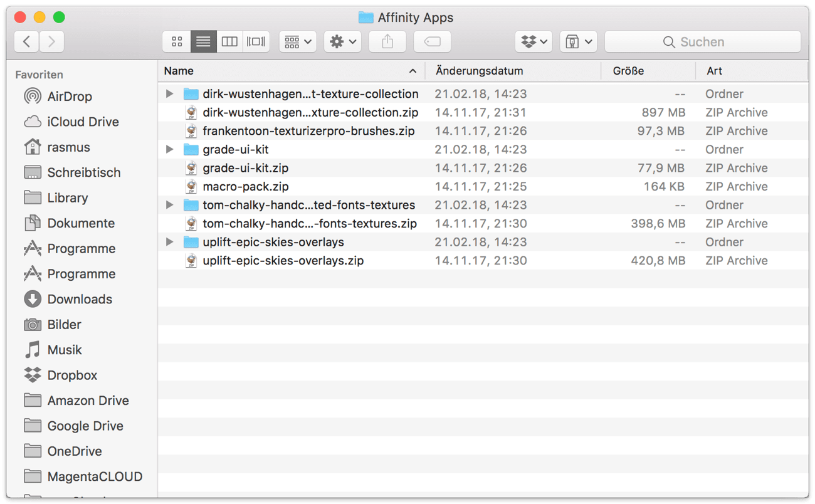Switch to Cover Flow view
The height and width of the screenshot is (504, 815).
[x=256, y=41]
